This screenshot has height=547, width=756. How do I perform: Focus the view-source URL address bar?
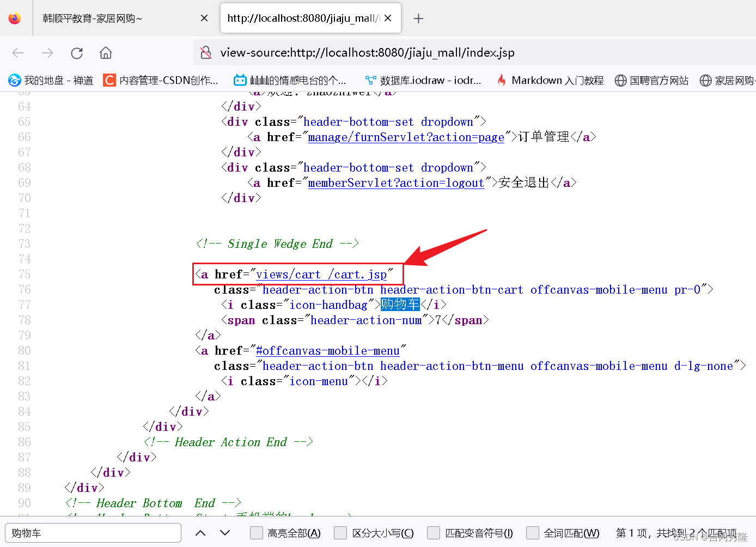(474, 53)
